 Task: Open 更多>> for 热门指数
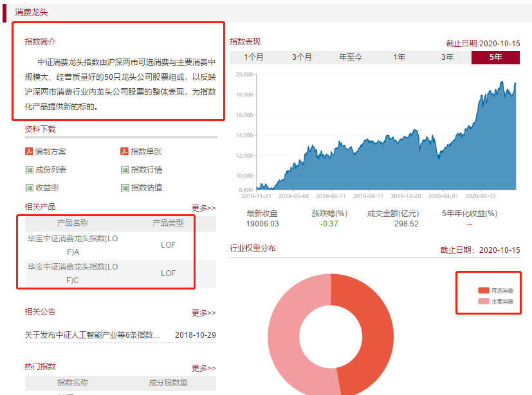pos(203,368)
